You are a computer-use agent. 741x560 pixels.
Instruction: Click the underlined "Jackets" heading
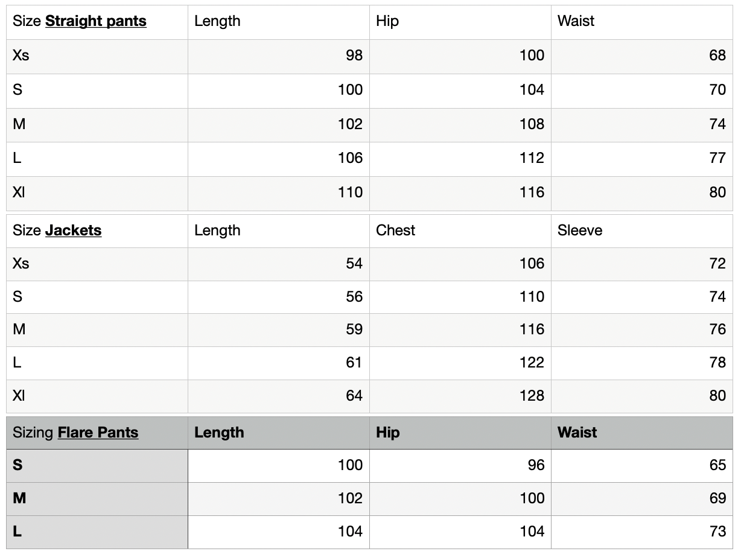pyautogui.click(x=73, y=231)
